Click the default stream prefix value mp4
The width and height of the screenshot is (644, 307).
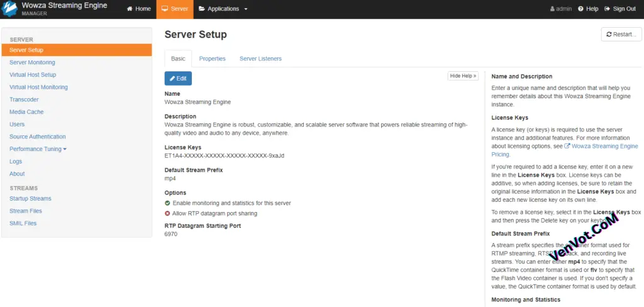170,179
